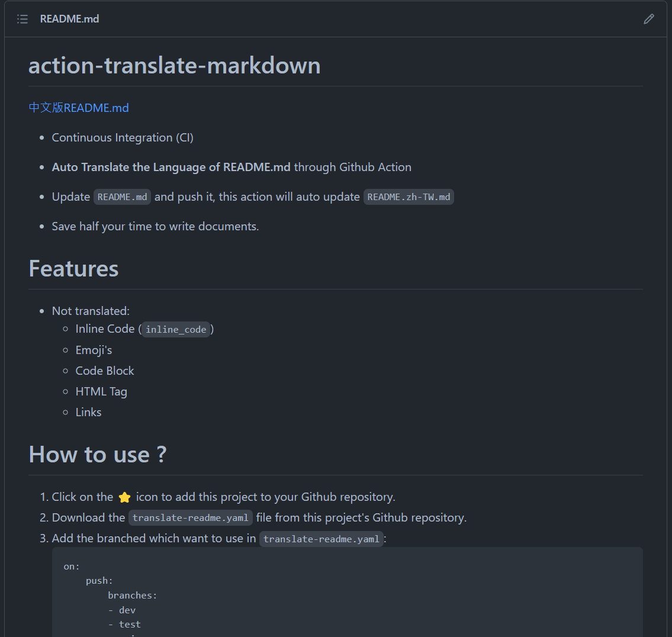Click the "How to use ?" heading
Viewport: 672px width, 637px height.
98,454
